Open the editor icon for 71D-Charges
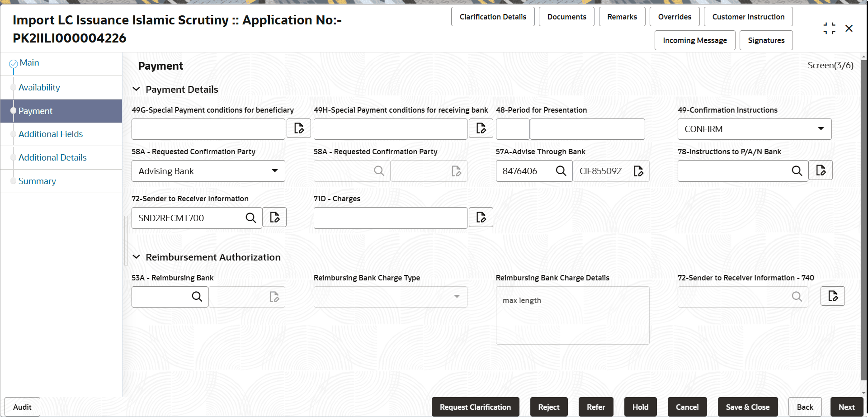Viewport: 868px width, 417px height. tap(481, 217)
